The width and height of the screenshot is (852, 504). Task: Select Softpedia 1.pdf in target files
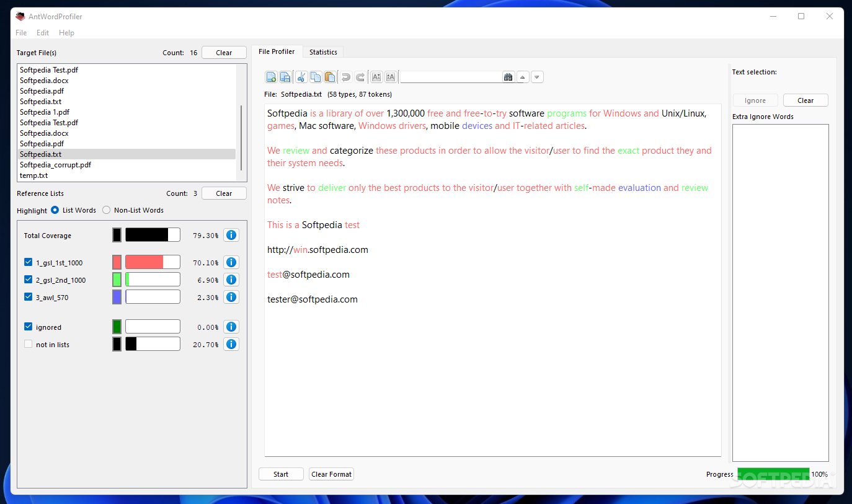(127, 112)
